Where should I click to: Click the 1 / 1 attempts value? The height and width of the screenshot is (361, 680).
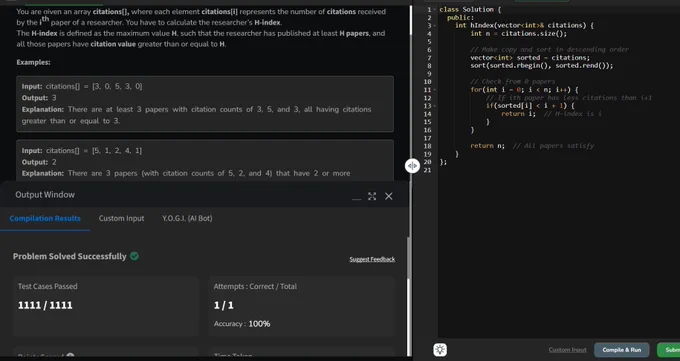[x=224, y=305]
